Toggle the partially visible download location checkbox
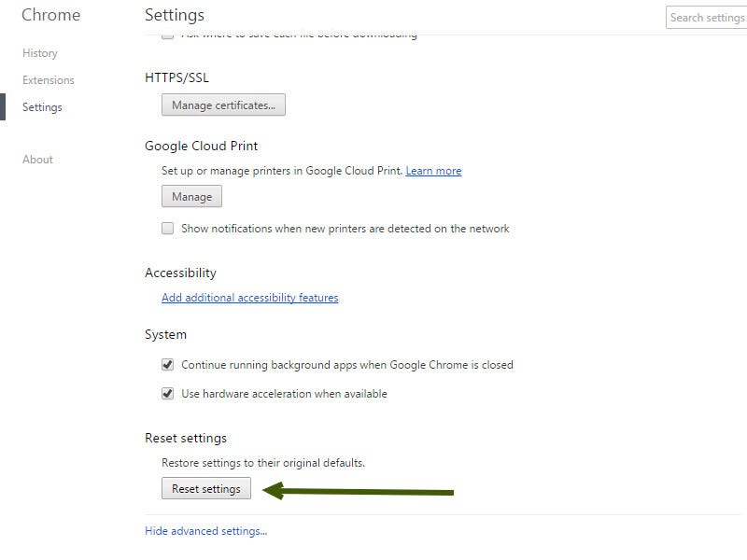 tap(168, 36)
